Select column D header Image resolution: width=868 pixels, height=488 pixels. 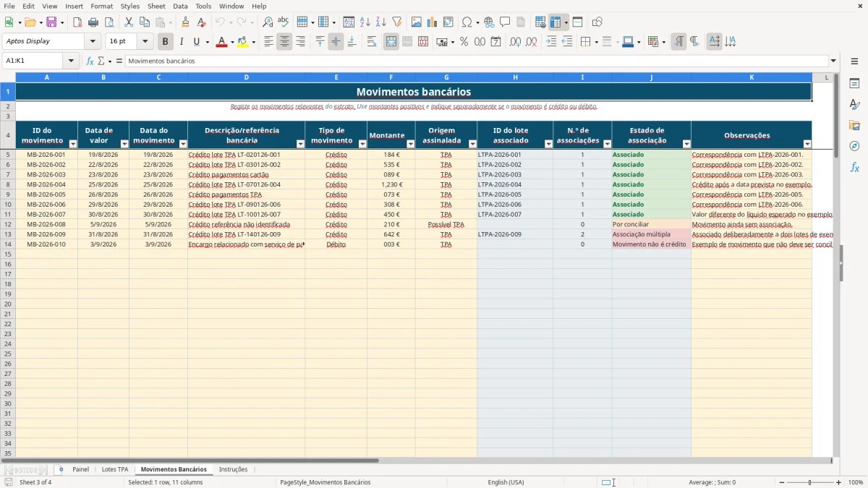click(246, 77)
